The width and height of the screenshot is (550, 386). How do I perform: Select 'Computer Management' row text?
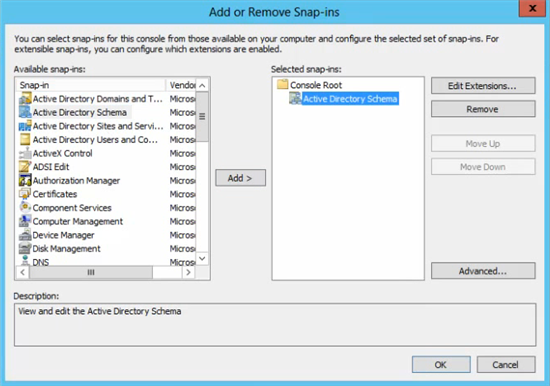point(78,222)
